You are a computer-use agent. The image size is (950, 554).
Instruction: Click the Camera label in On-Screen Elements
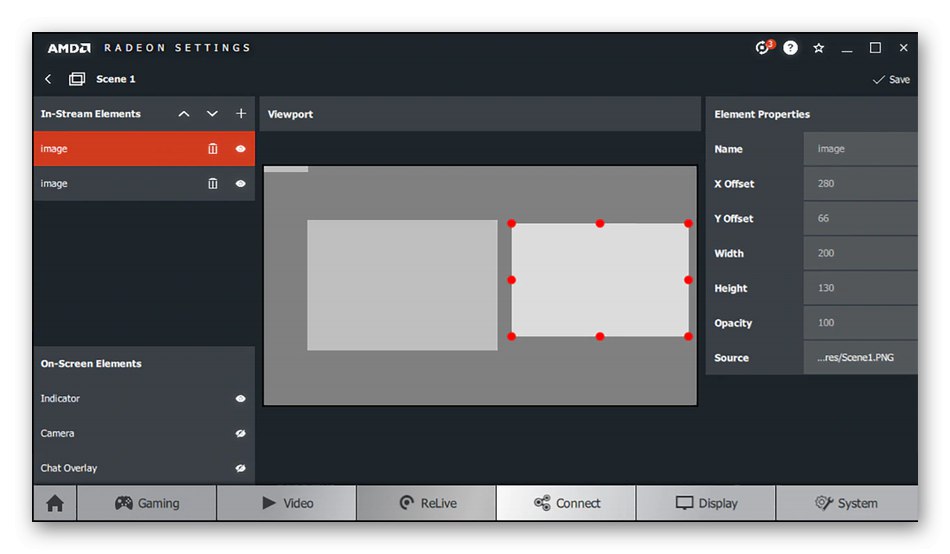[x=58, y=433]
